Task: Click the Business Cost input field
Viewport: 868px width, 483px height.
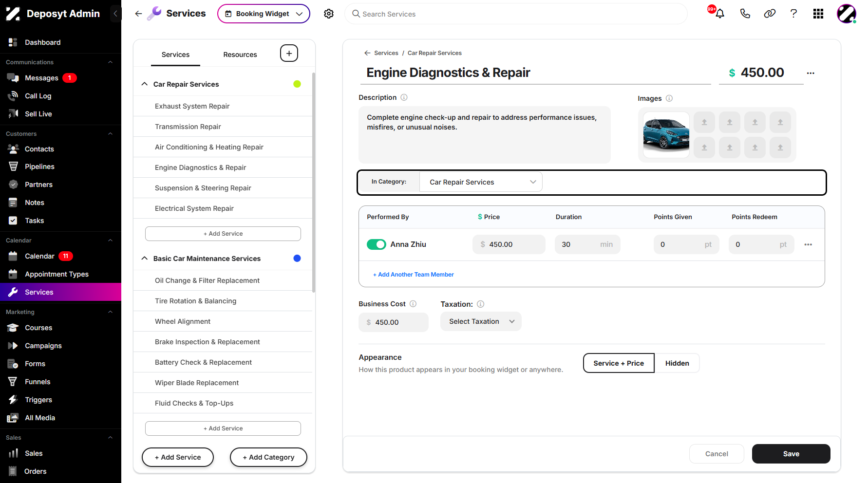Action: pyautogui.click(x=394, y=322)
